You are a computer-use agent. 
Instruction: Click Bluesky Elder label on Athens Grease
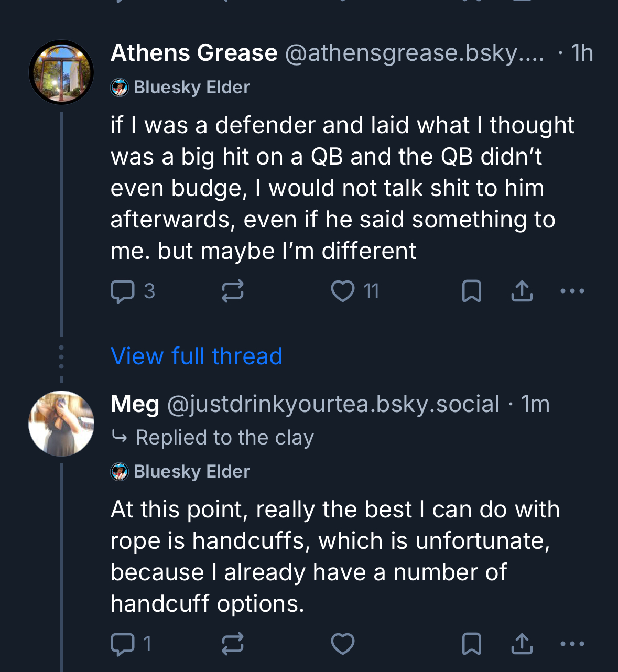click(191, 88)
